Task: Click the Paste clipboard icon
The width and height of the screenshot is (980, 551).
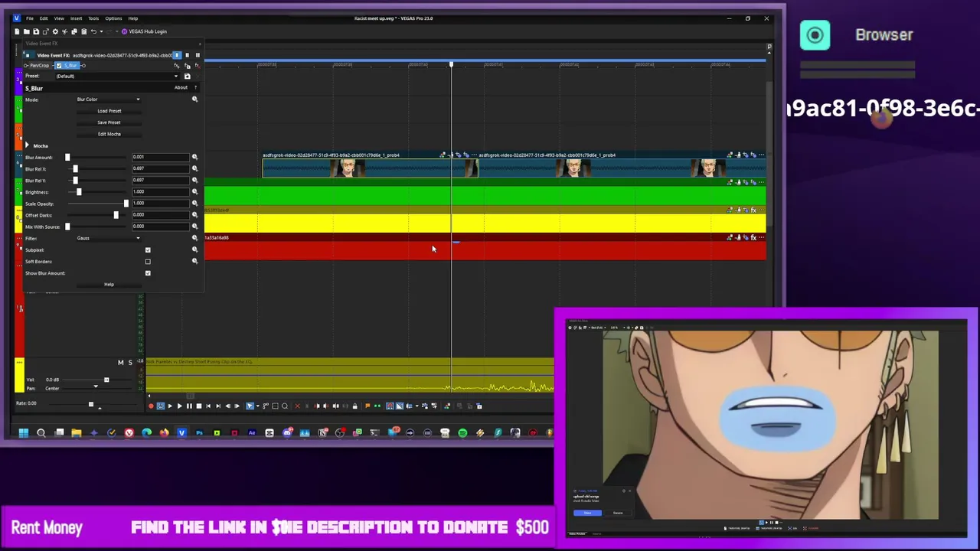Action: coord(84,31)
